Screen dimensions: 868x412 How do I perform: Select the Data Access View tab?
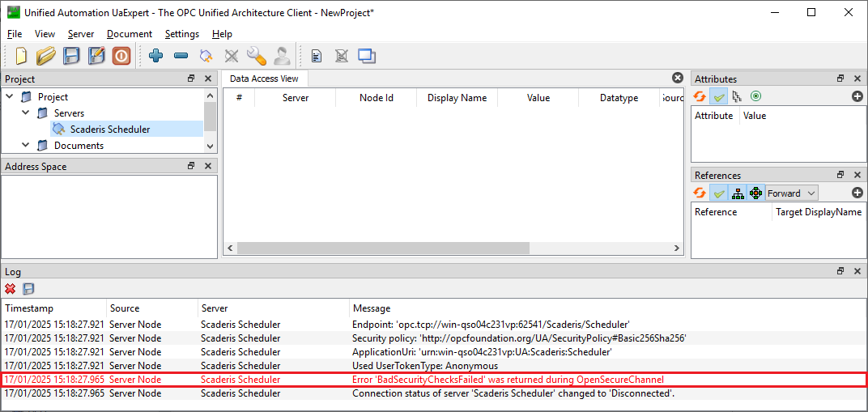pyautogui.click(x=264, y=79)
